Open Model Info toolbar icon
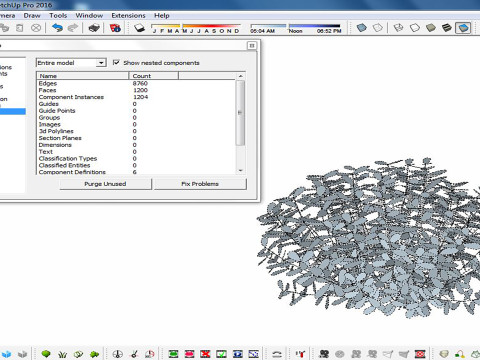Viewport: 480px width, 360px height. (x=115, y=28)
